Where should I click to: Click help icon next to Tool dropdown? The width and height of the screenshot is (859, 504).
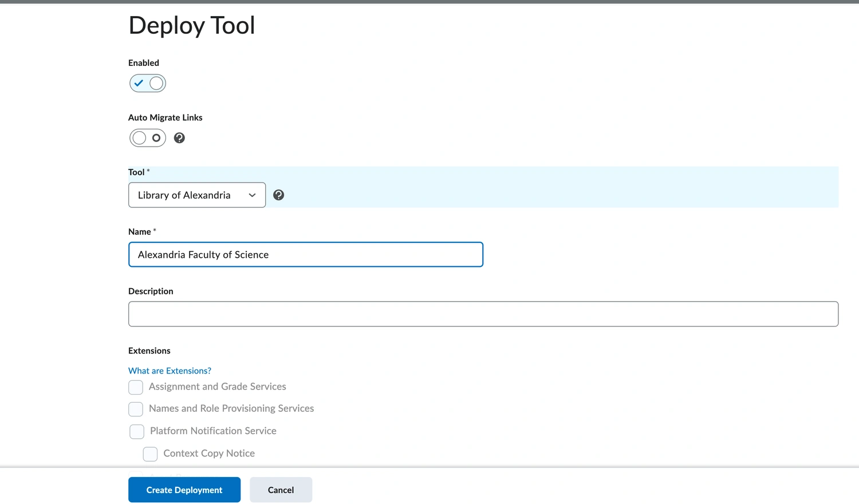(279, 195)
